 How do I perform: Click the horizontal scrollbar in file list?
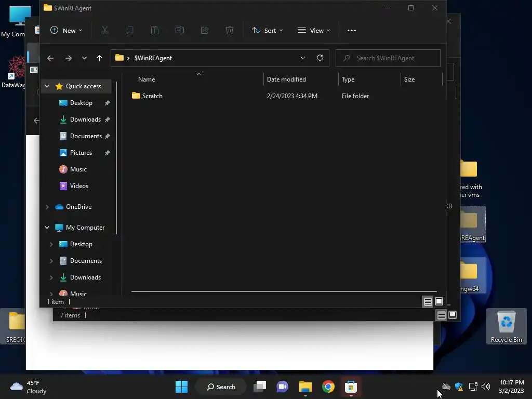click(x=284, y=291)
